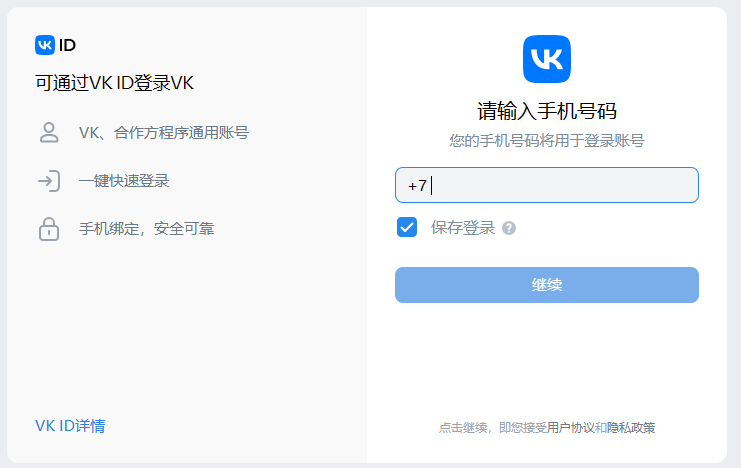The image size is (741, 468).
Task: Click the 可通过VK ID登录VK title
Action: pyautogui.click(x=114, y=83)
